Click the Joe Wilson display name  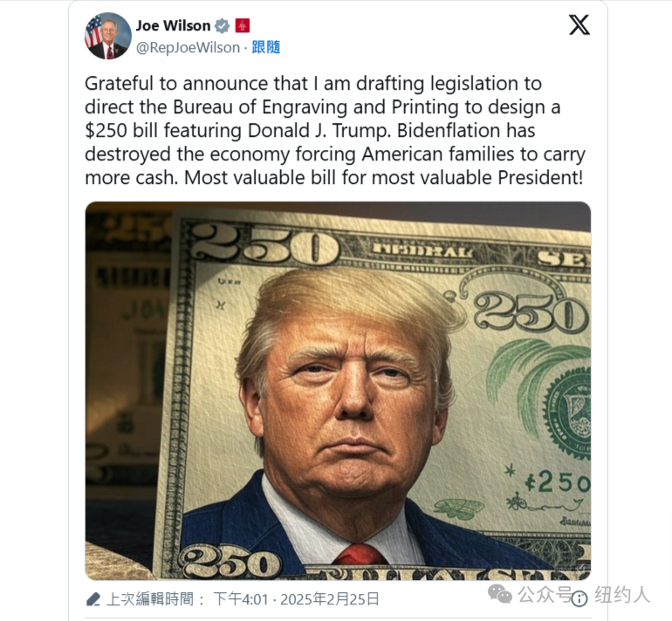click(x=173, y=25)
